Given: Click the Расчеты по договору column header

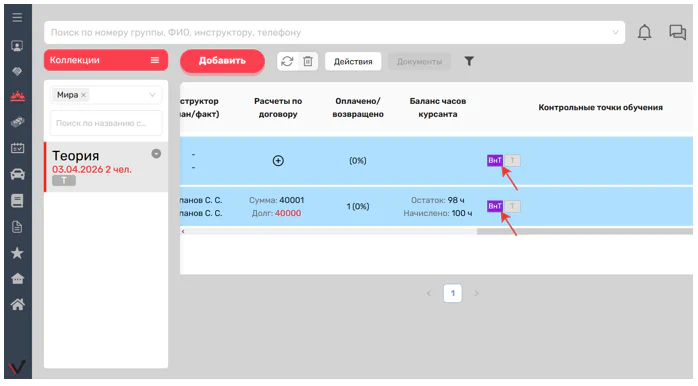Looking at the screenshot, I should pyautogui.click(x=278, y=108).
